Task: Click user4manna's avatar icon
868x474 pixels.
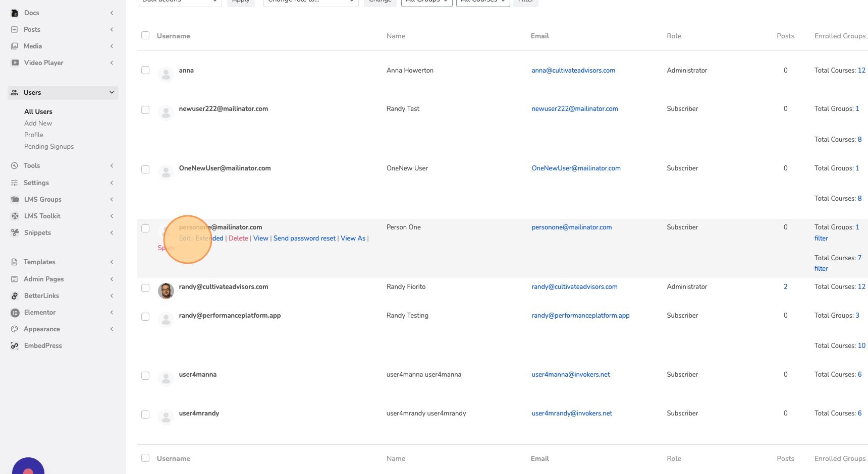Action: click(166, 379)
